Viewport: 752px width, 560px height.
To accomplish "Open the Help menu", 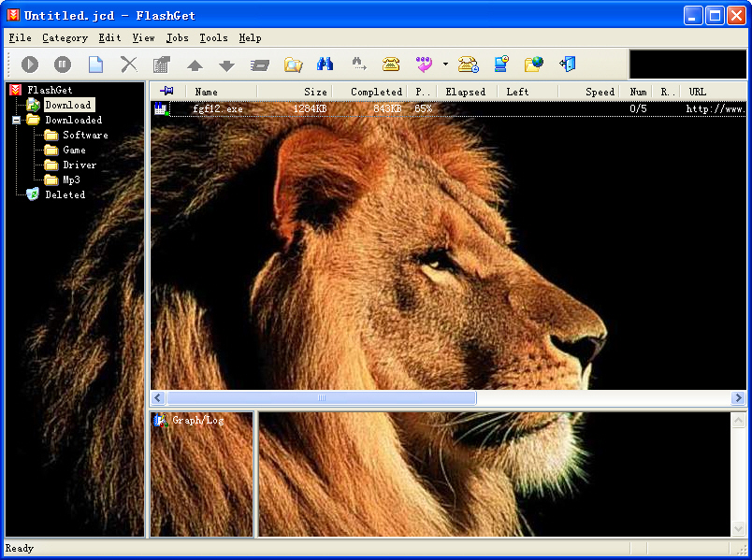I will [x=250, y=38].
